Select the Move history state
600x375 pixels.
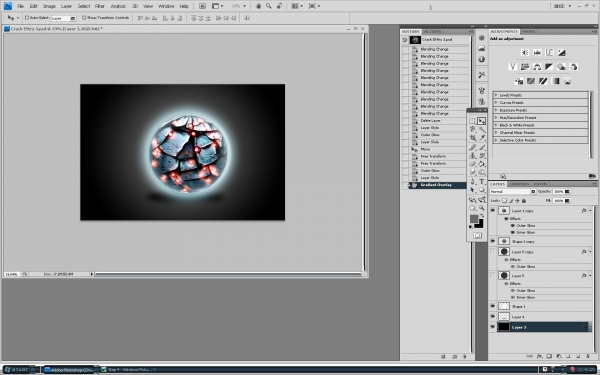point(436,149)
